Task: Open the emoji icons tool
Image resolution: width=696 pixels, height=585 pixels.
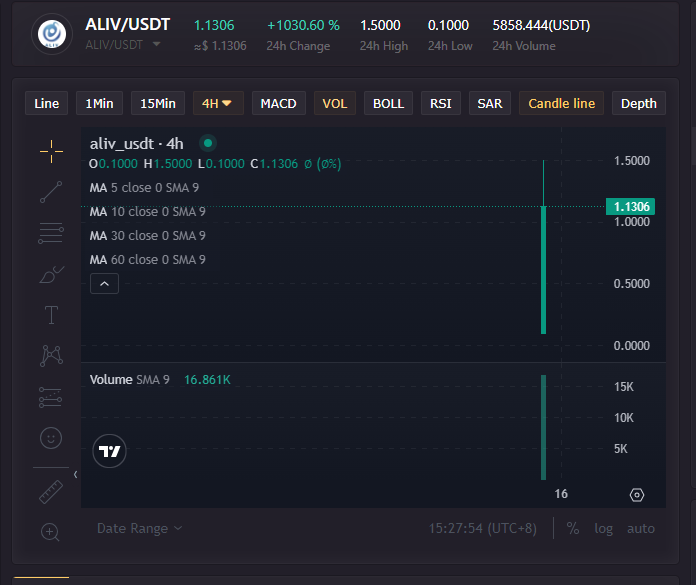Action: [51, 438]
